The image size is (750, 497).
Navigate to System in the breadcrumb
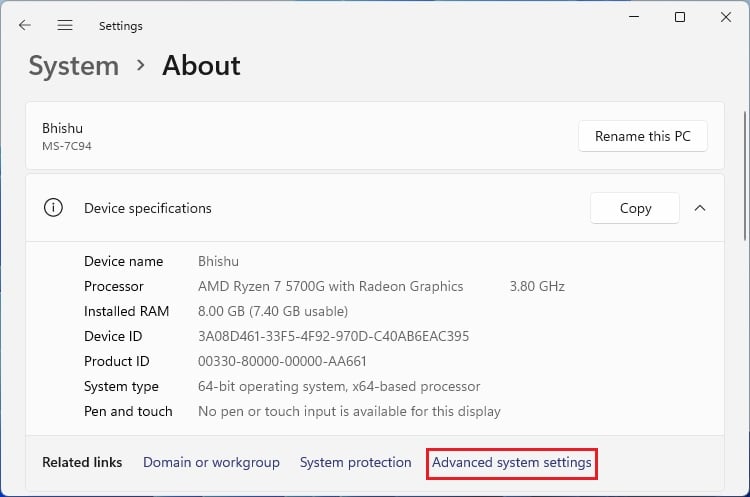tap(73, 66)
